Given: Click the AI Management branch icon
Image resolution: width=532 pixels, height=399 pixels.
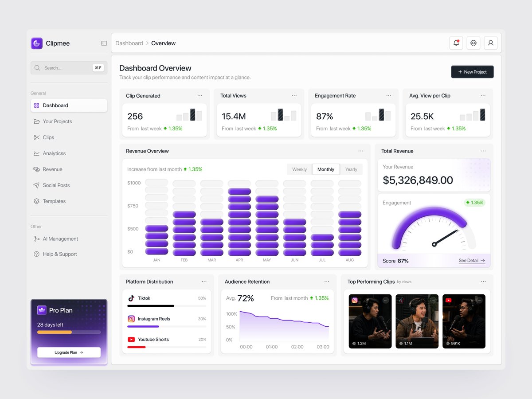Looking at the screenshot, I should pyautogui.click(x=36, y=239).
